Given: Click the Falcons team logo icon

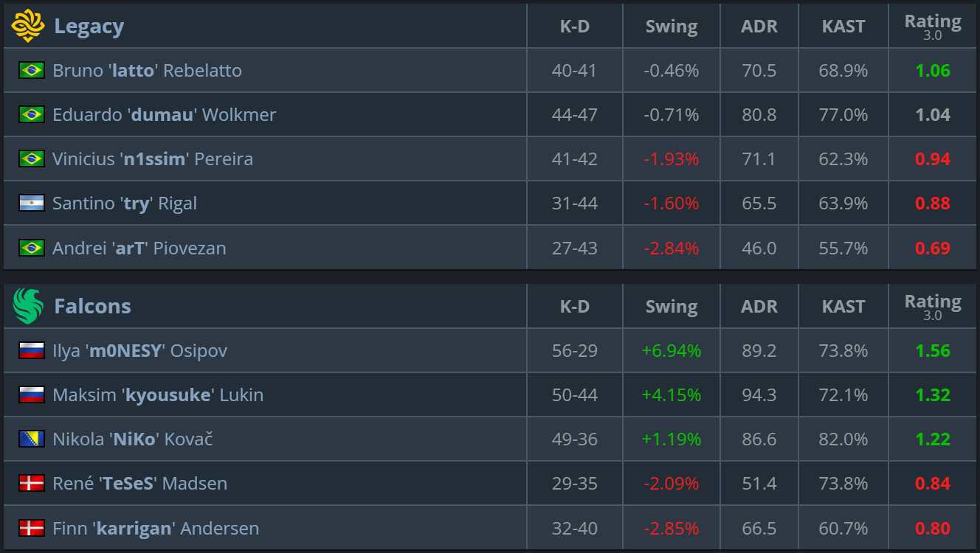Looking at the screenshot, I should 28,306.
